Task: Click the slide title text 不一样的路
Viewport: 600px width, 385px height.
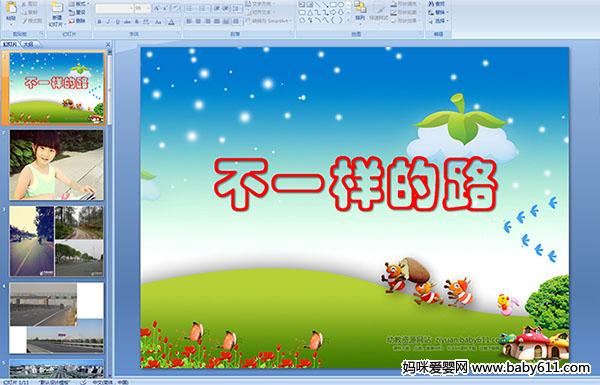Action: [x=355, y=184]
